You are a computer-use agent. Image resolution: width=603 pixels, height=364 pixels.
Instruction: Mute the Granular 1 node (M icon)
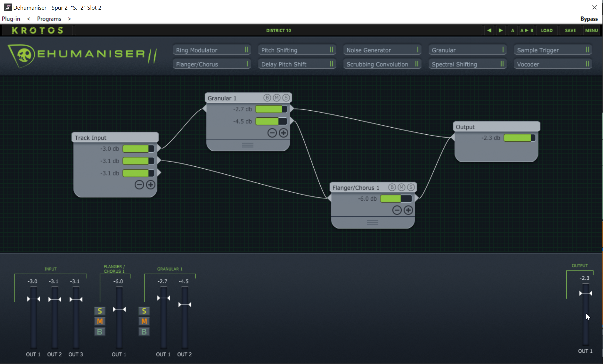(x=277, y=98)
